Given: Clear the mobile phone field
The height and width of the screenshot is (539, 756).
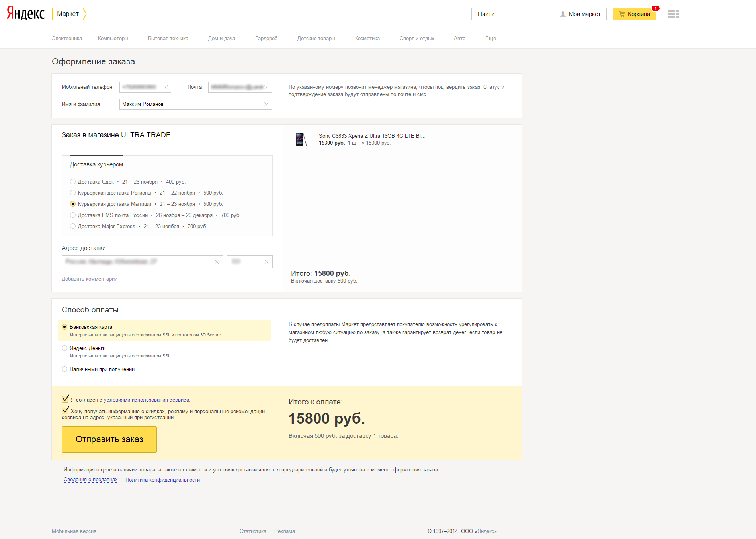Looking at the screenshot, I should (166, 87).
